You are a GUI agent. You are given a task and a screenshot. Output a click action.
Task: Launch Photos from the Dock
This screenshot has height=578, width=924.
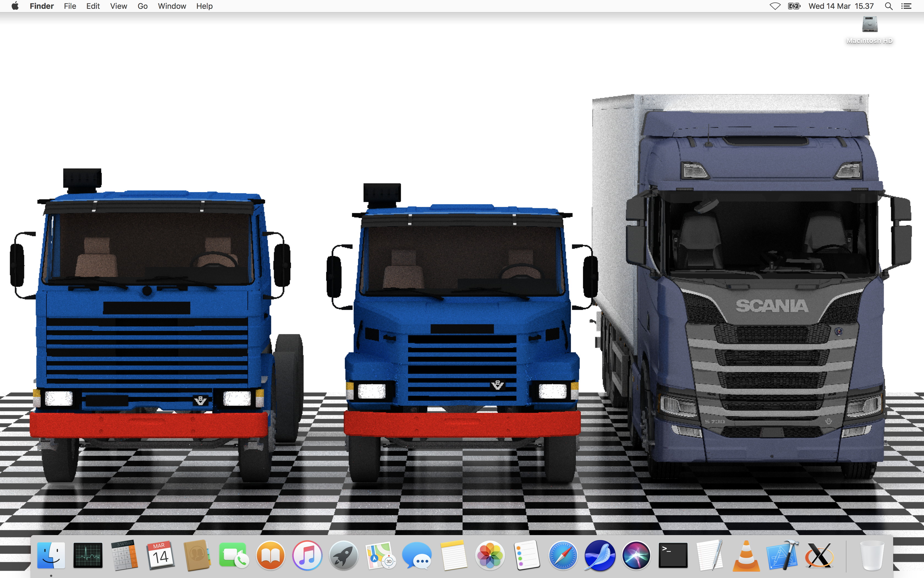coord(490,555)
